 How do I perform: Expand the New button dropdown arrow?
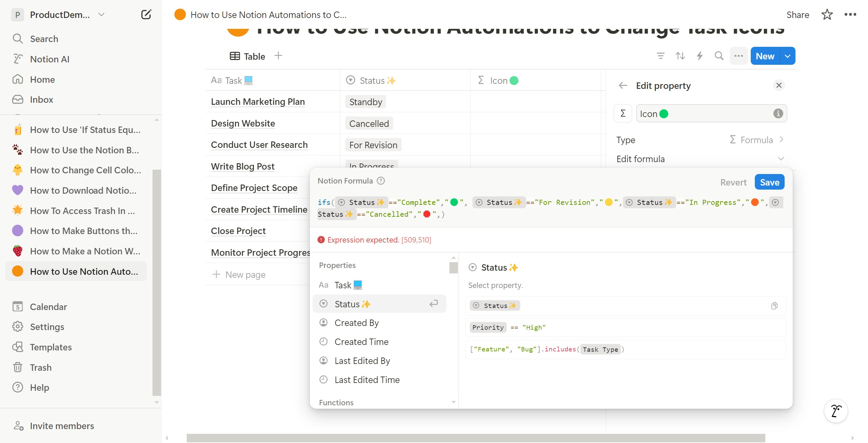pyautogui.click(x=788, y=56)
